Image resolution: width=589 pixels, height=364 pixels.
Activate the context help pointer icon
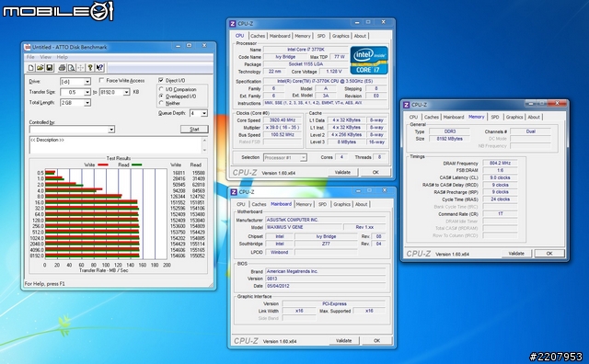coord(99,68)
